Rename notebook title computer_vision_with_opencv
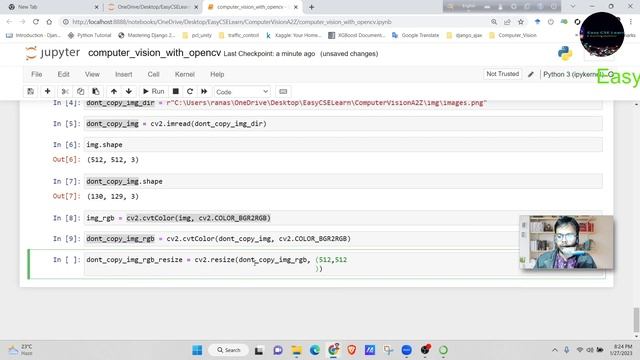 tap(154, 53)
